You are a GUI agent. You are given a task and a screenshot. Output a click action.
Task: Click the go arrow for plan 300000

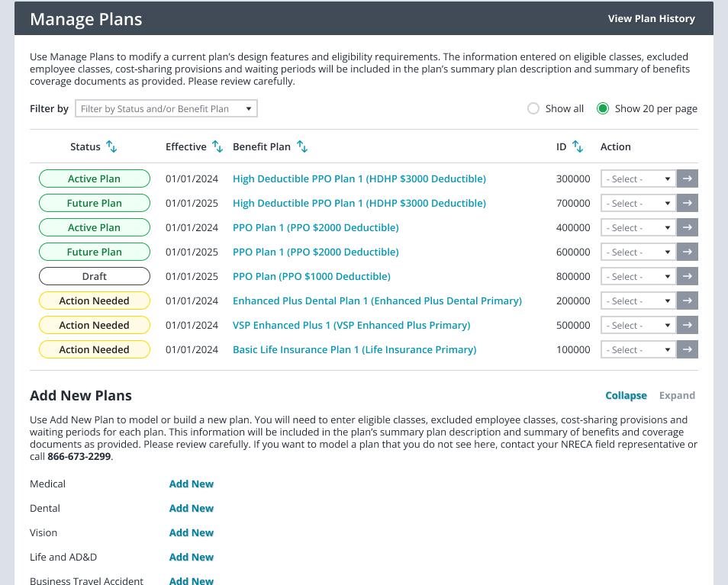(x=687, y=178)
